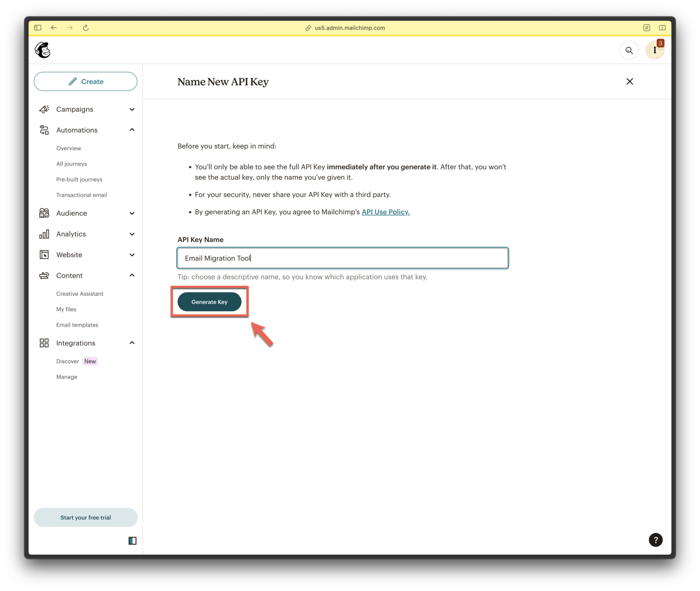700x591 pixels.
Task: Reload the page with the refresh icon
Action: pos(86,28)
